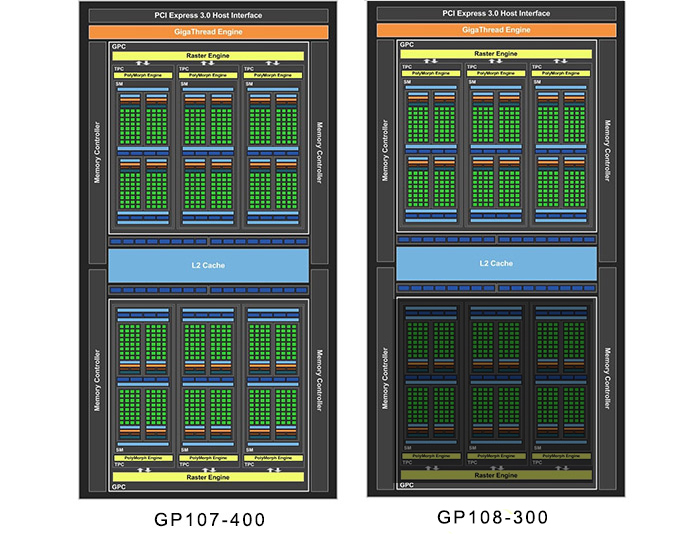Viewport: 700px width, 540px height.
Task: Click the disabled bottom GPC label in GP108-300
Action: tap(407, 485)
